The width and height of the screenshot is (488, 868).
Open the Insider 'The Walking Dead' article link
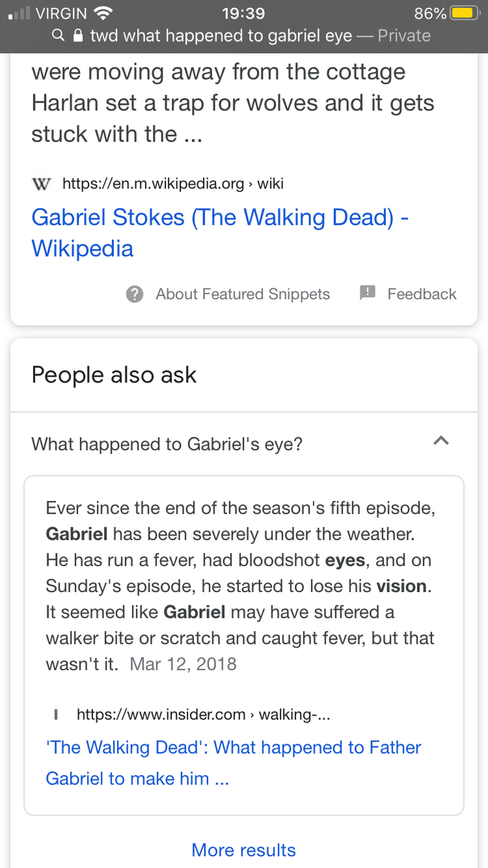pyautogui.click(x=233, y=763)
